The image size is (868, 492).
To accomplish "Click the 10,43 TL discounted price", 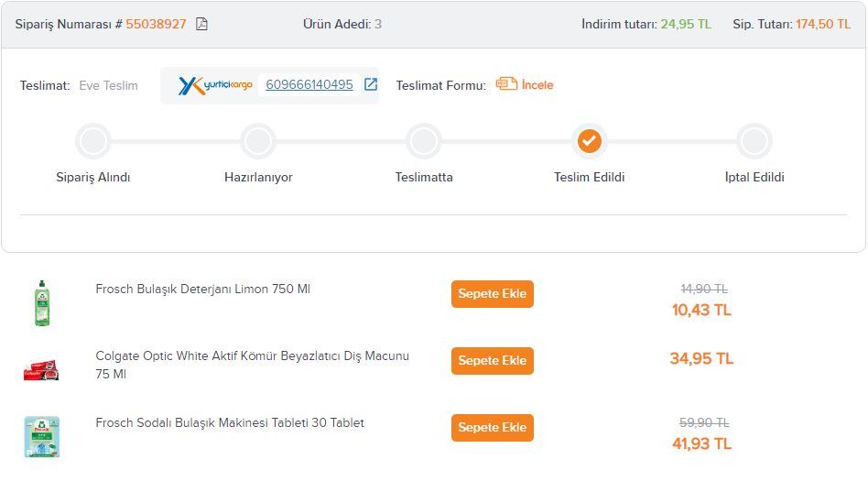I will (701, 310).
